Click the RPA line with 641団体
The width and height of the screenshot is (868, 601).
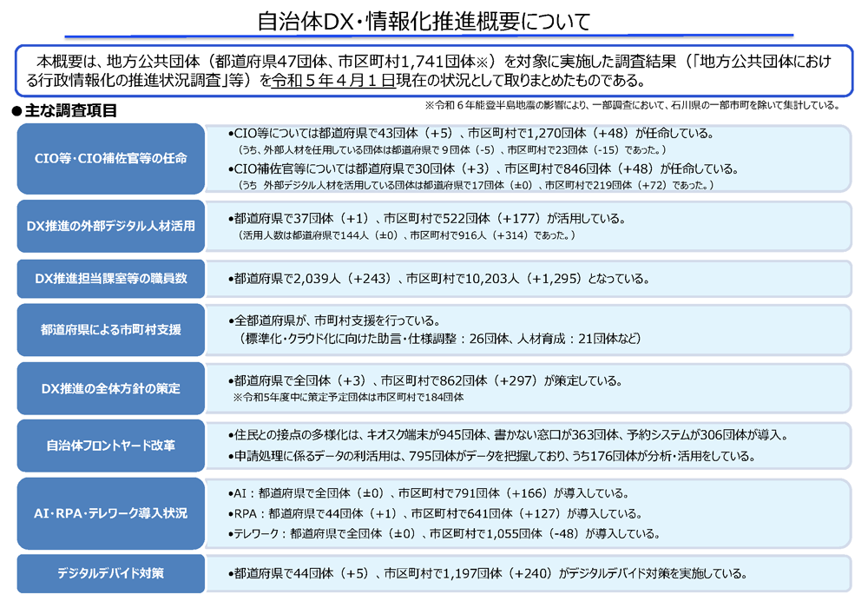[435, 514]
